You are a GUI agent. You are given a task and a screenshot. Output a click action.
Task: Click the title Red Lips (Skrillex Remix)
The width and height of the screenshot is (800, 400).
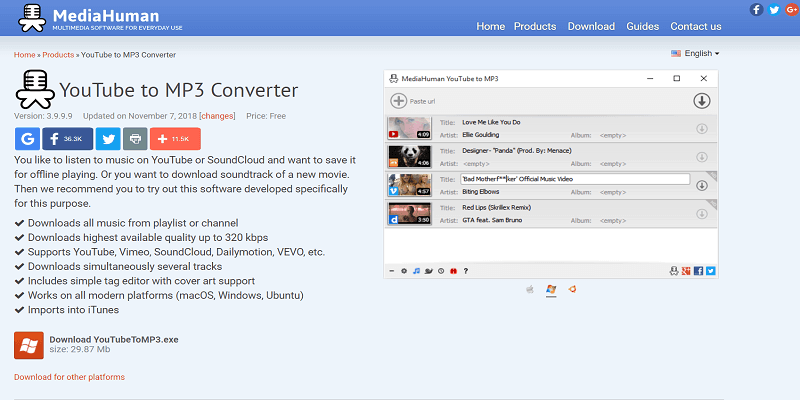point(496,208)
